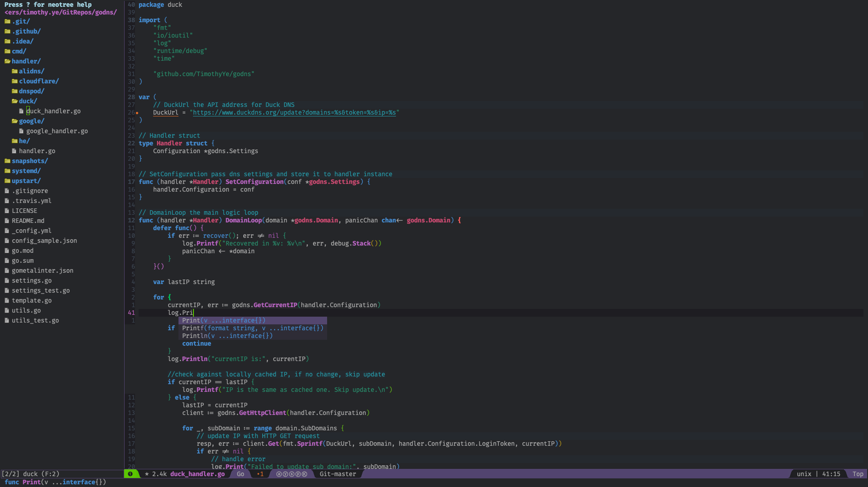The height and width of the screenshot is (487, 868).
Task: Click the duckdns.org update URL string
Action: pyautogui.click(x=294, y=112)
